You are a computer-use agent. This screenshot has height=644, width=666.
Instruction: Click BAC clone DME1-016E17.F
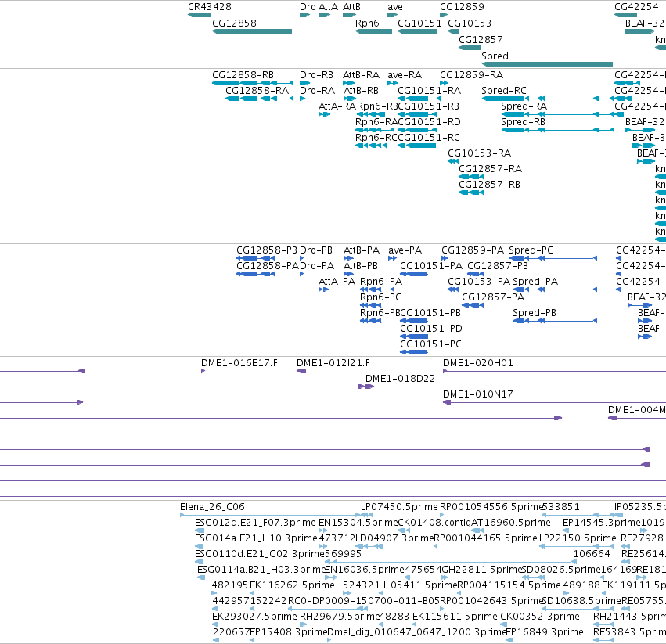point(203,371)
